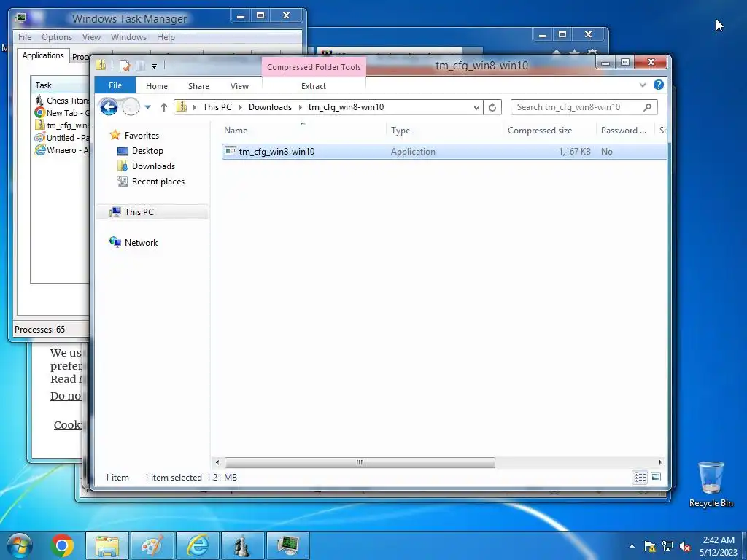Viewport: 747px width, 560px height.
Task: Click tm_cfg_win8-win10 in the address path
Action: tap(346, 107)
